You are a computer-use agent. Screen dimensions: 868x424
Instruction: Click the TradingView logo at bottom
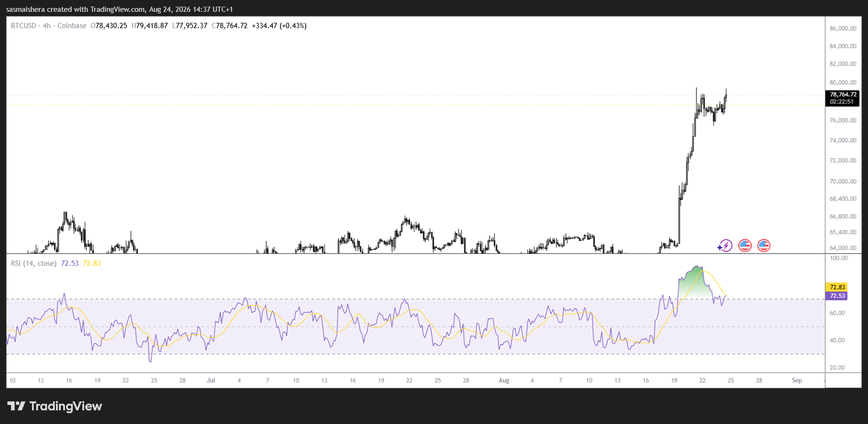click(54, 406)
